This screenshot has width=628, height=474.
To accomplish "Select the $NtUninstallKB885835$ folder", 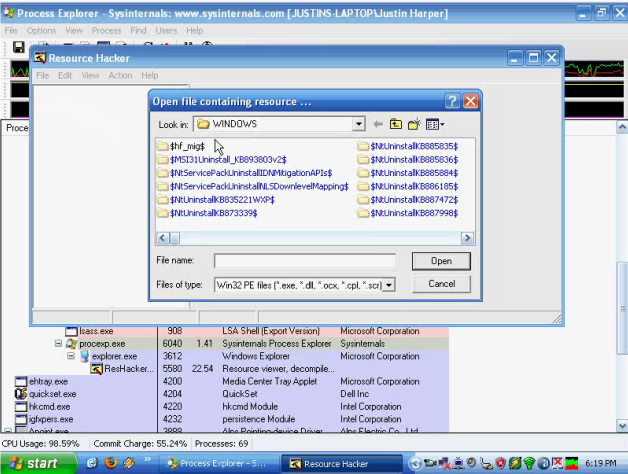I will (408, 146).
